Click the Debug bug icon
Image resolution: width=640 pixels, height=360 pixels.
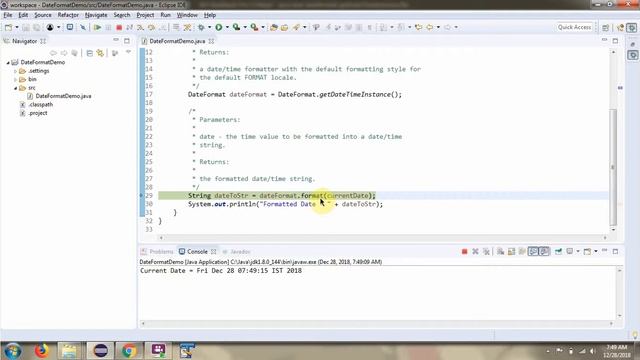point(201,27)
